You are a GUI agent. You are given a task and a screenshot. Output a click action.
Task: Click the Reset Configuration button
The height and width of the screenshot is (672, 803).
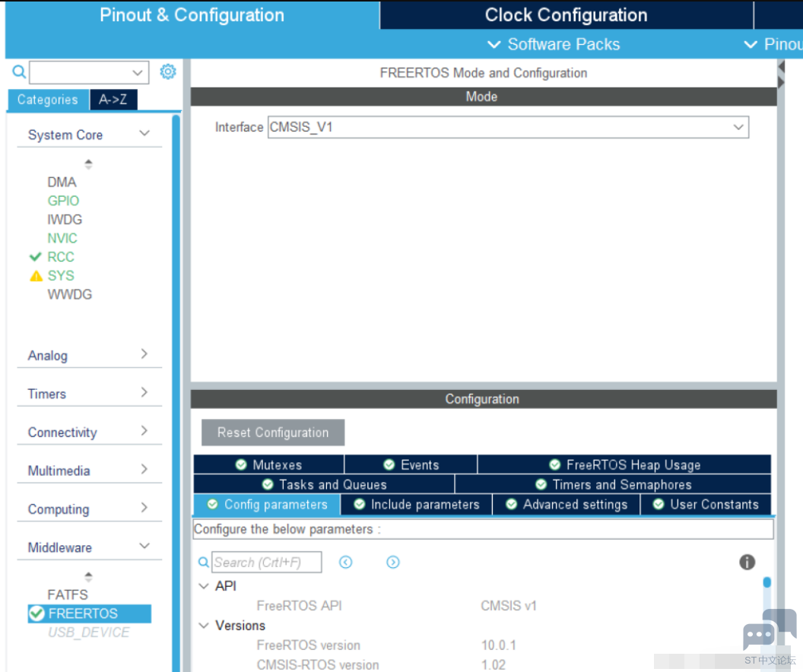click(273, 433)
